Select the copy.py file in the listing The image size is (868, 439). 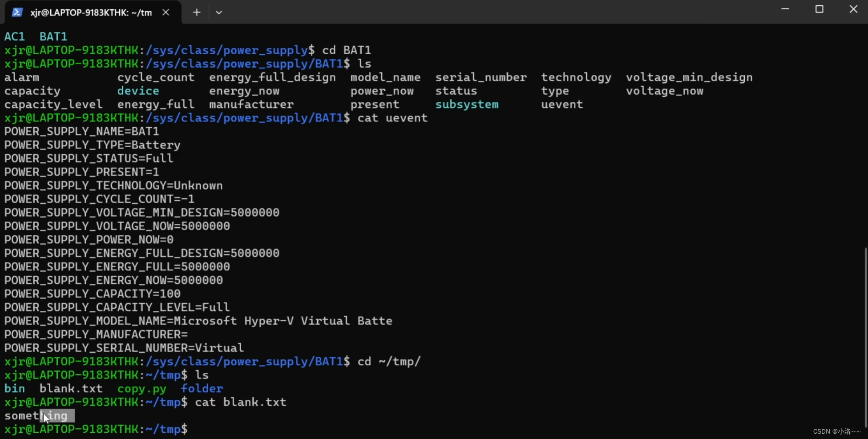(141, 388)
